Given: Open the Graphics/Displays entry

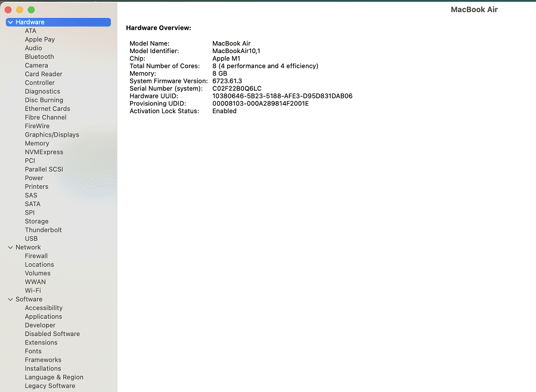Looking at the screenshot, I should (x=52, y=135).
